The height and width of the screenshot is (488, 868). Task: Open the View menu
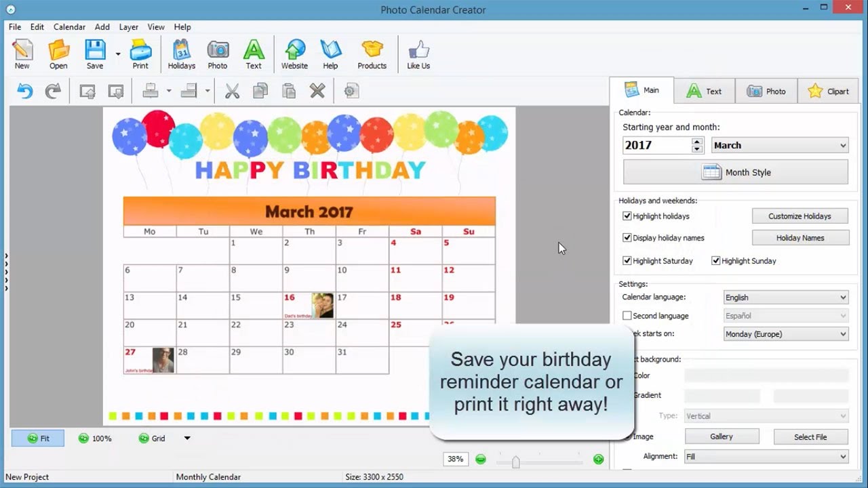pos(156,27)
